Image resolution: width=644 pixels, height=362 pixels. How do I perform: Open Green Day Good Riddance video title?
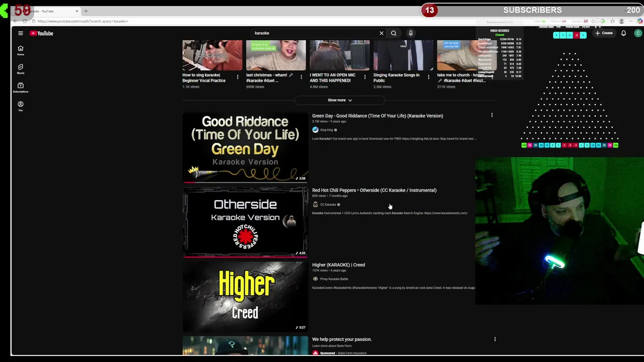click(377, 116)
